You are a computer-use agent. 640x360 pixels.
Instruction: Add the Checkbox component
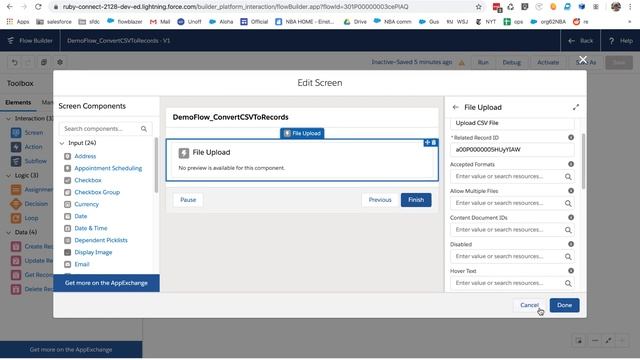click(x=88, y=180)
